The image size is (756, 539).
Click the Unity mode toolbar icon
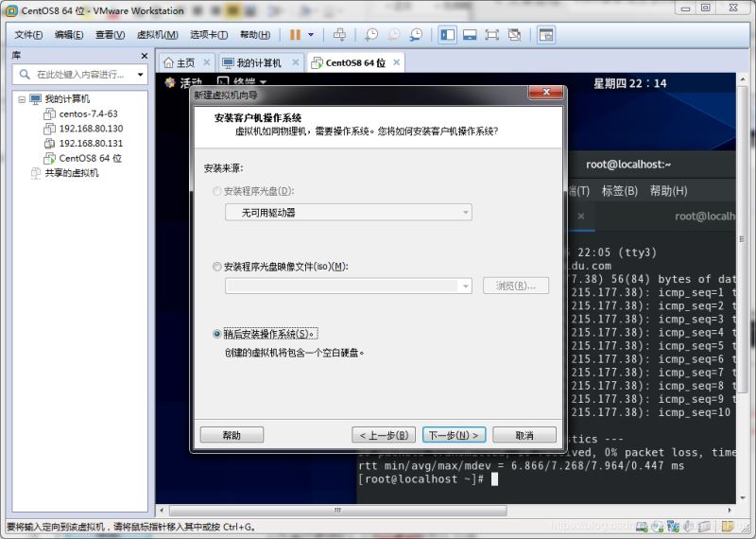click(x=514, y=35)
